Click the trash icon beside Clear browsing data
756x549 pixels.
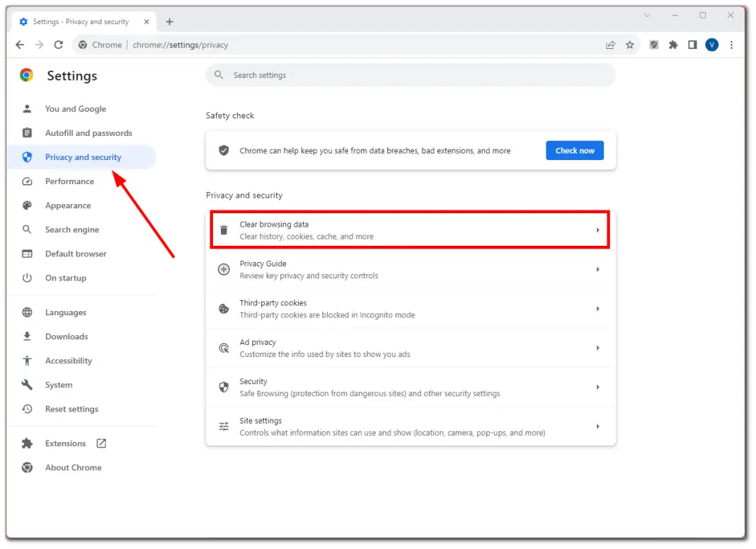pyautogui.click(x=224, y=230)
